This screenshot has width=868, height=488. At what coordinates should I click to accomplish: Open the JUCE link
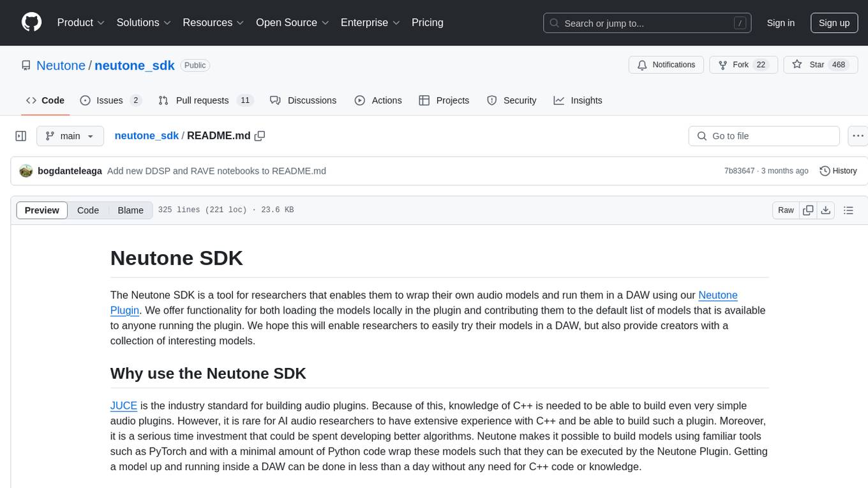pyautogui.click(x=124, y=406)
